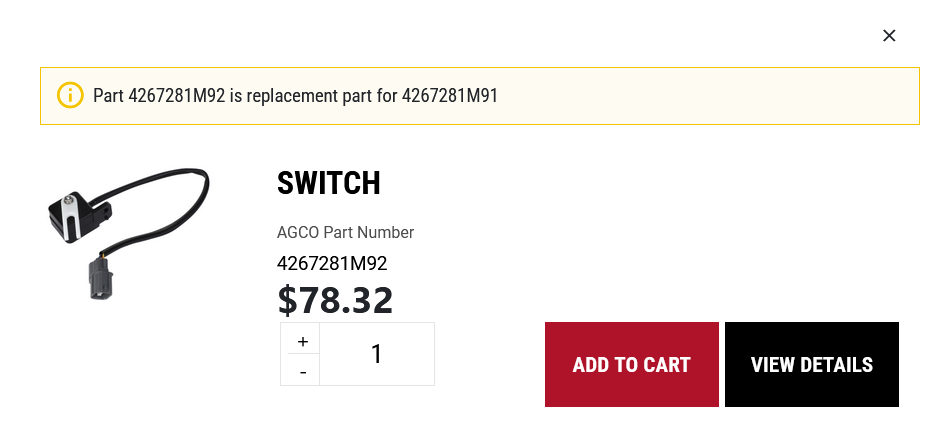The image size is (937, 441).
Task: Click replaced part number 4267281M91 in notice
Action: [449, 96]
